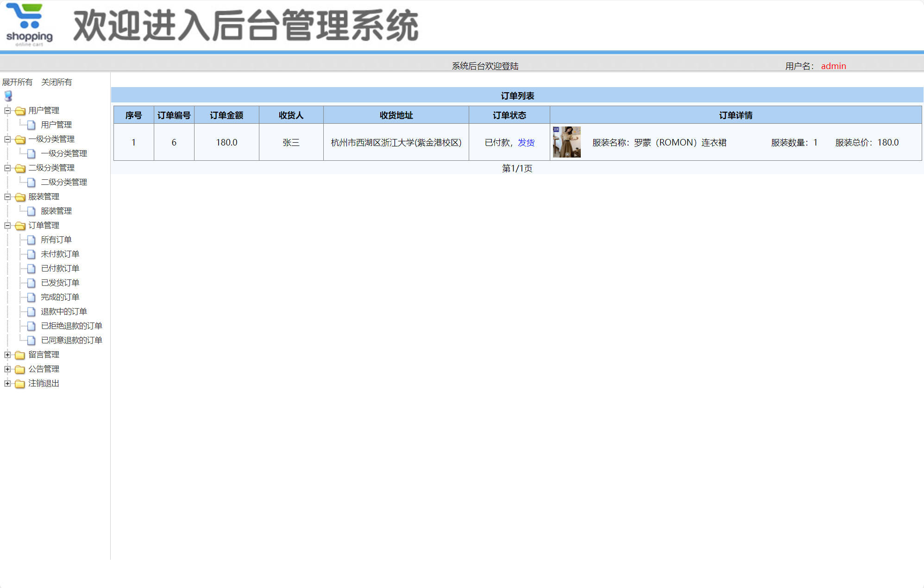
Task: Click the document icon beside 服装管理
Action: [x=31, y=211]
